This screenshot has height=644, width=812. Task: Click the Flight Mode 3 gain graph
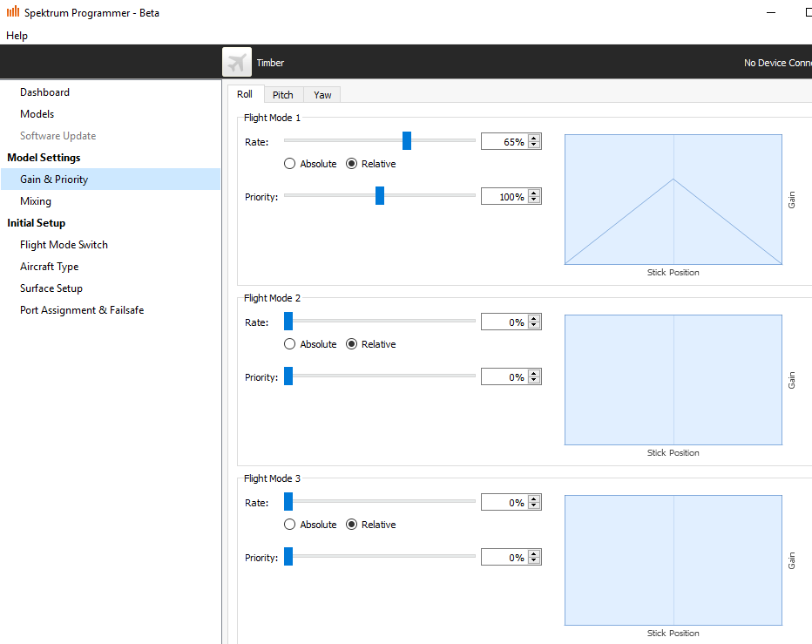[673, 560]
